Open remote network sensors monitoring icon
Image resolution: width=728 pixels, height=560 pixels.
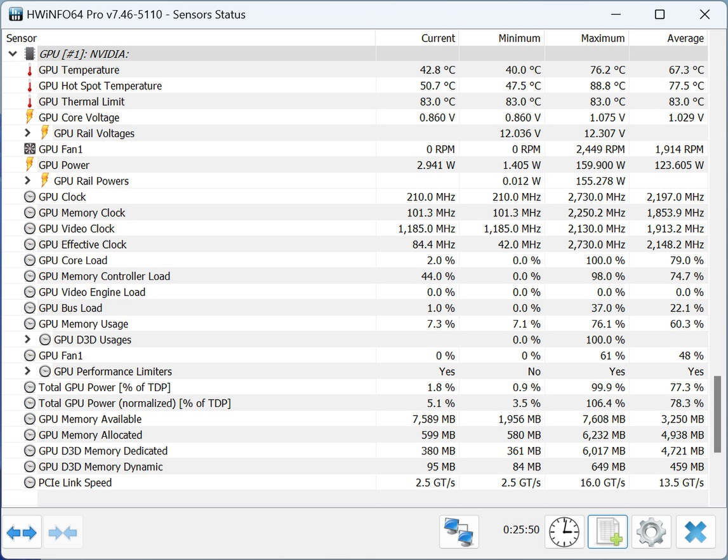pos(459,531)
